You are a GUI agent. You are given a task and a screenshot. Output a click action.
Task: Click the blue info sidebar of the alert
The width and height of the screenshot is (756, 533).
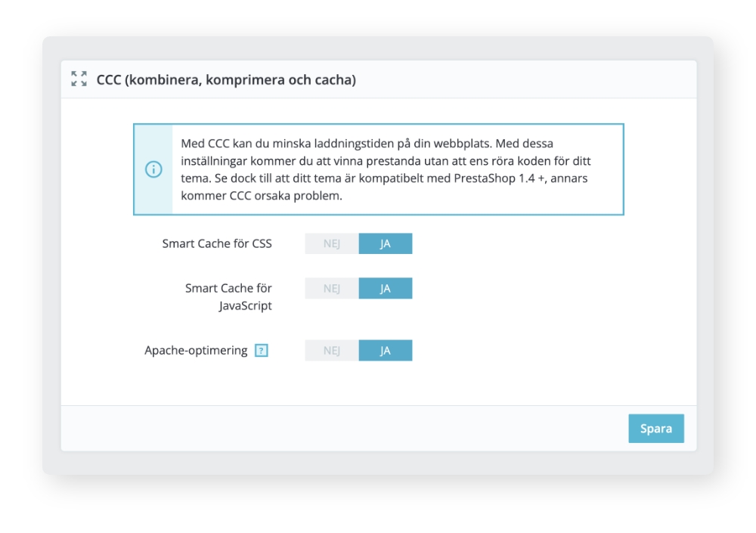(x=153, y=169)
